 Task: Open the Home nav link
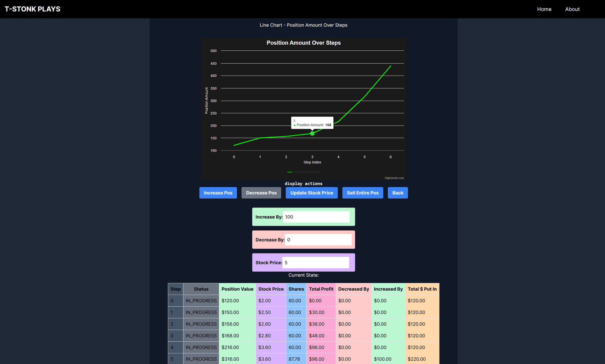pyautogui.click(x=544, y=9)
